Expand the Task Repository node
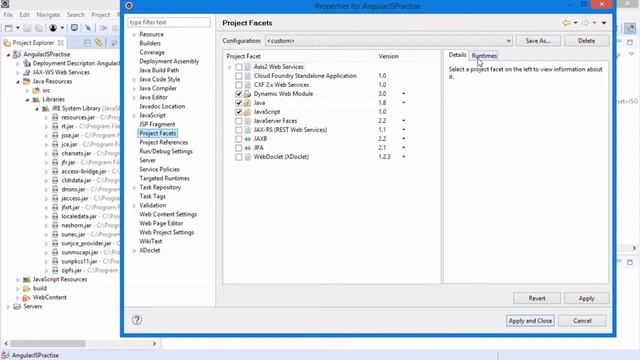640x360 pixels. click(x=134, y=188)
